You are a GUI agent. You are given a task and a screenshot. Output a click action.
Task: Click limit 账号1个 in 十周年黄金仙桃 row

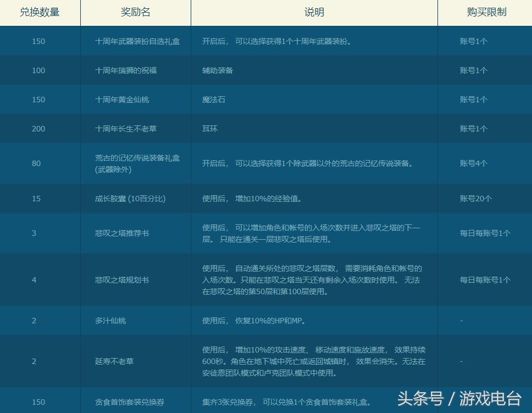pos(474,100)
